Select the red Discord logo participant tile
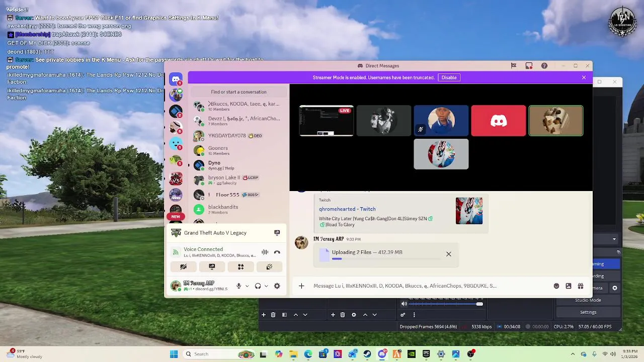The width and height of the screenshot is (644, 362). (499, 121)
